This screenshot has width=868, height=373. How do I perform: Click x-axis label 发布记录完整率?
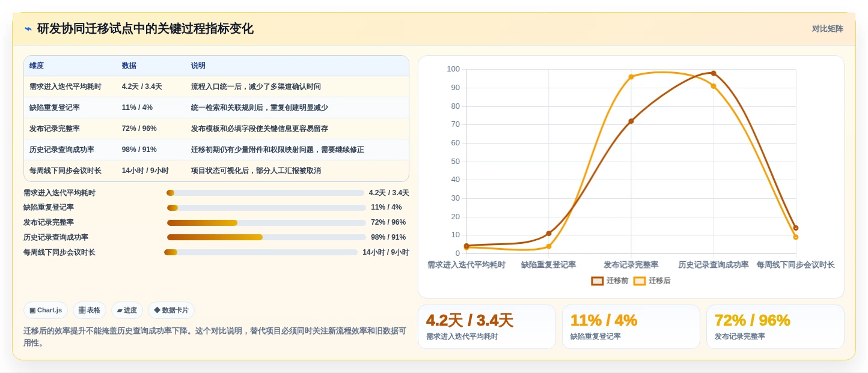(x=631, y=265)
